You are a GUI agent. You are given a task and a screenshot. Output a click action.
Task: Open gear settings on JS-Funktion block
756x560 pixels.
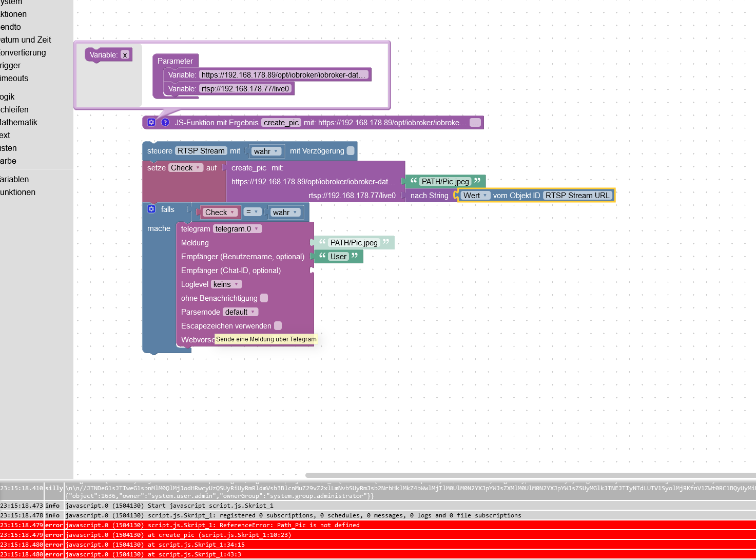[151, 122]
